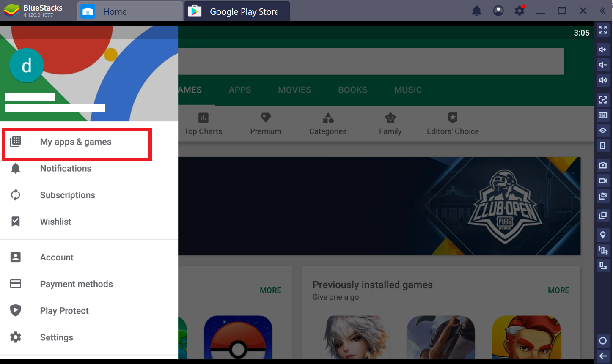Click the video record sidebar icon
Image resolution: width=613 pixels, height=364 pixels.
tap(603, 181)
